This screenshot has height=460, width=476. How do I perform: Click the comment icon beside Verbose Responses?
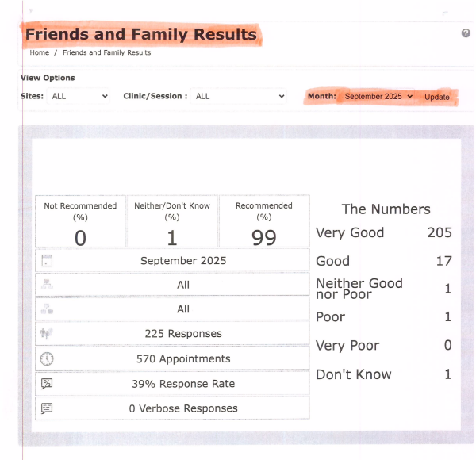coord(47,408)
